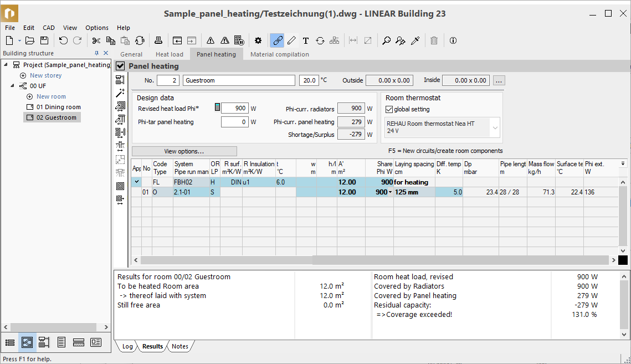Viewport: 631px width, 364px height.
Task: Click the Phi-tar panel heating field
Action: 234,122
